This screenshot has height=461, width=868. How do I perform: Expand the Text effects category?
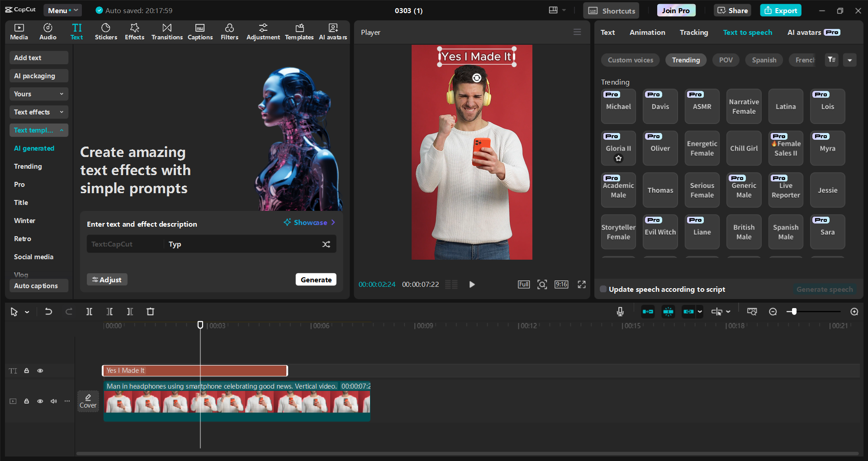coord(38,112)
